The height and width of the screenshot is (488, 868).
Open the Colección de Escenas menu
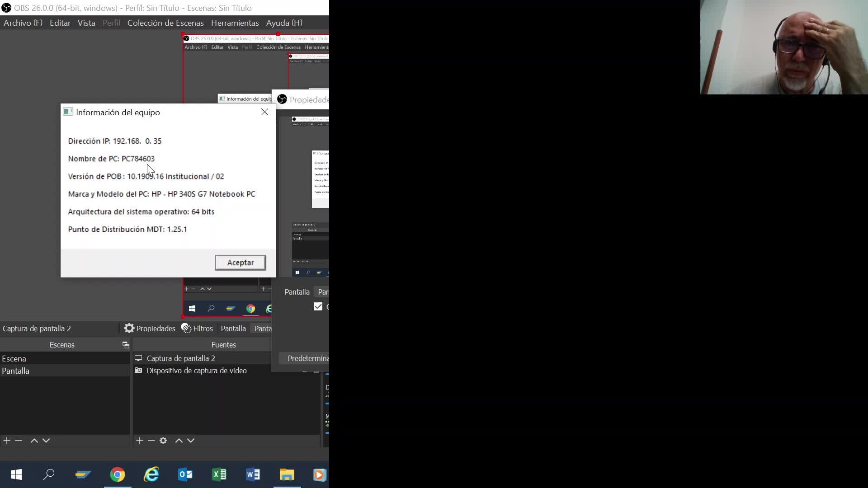(165, 23)
